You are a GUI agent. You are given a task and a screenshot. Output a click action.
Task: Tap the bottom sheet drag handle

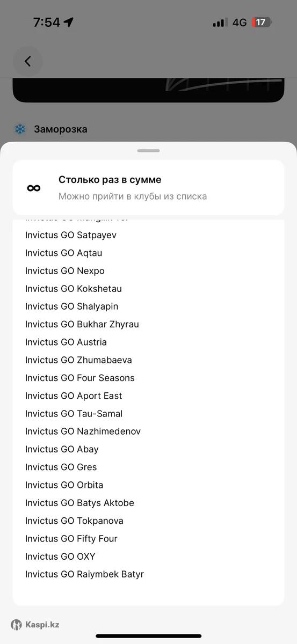148,151
